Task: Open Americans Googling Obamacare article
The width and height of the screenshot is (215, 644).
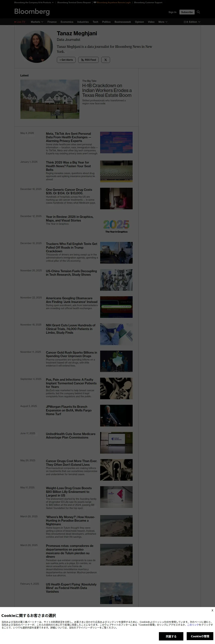Action: coord(72,300)
